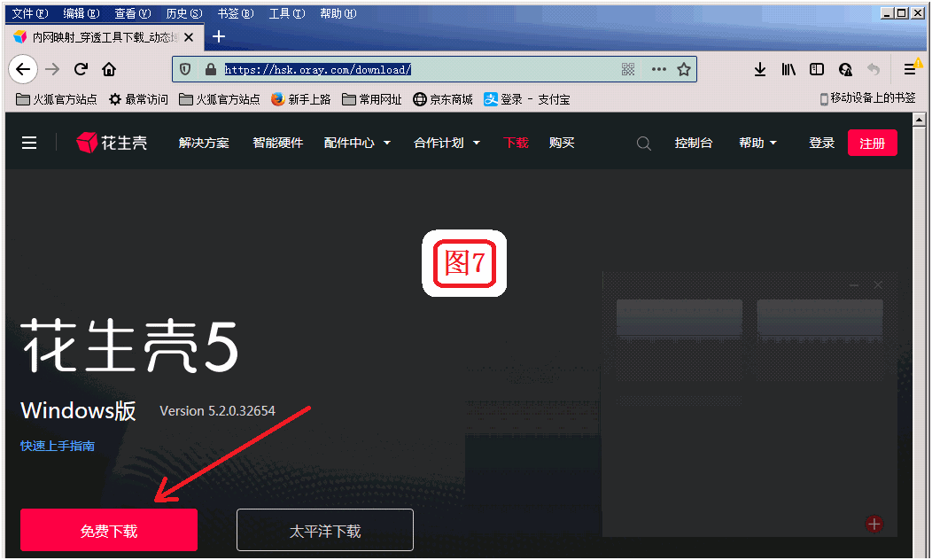This screenshot has height=560, width=932.
Task: Click the red plus icon in app preview
Action: tap(874, 524)
